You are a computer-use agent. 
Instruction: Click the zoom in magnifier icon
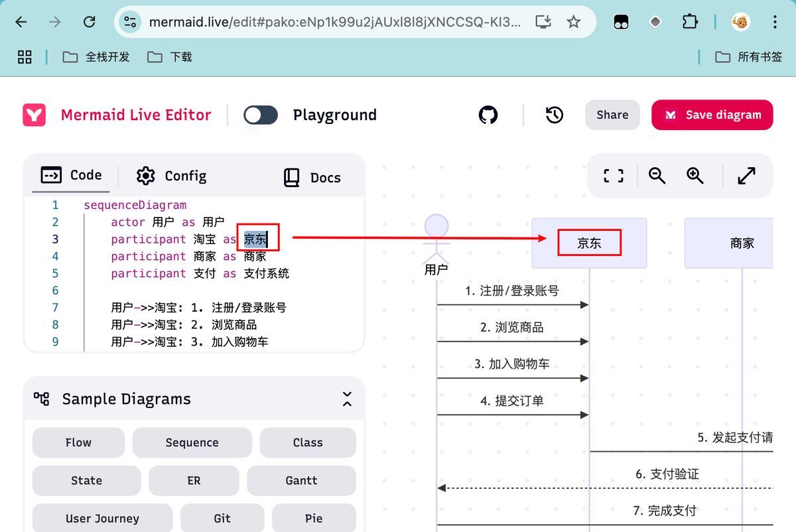(695, 176)
